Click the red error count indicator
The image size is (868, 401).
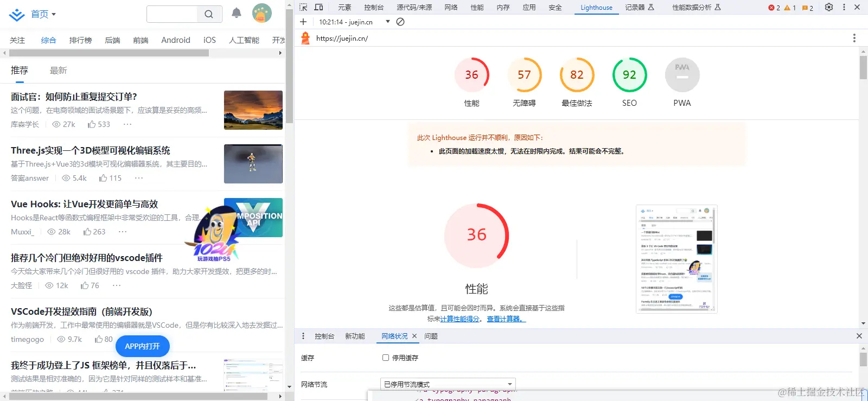tap(774, 8)
